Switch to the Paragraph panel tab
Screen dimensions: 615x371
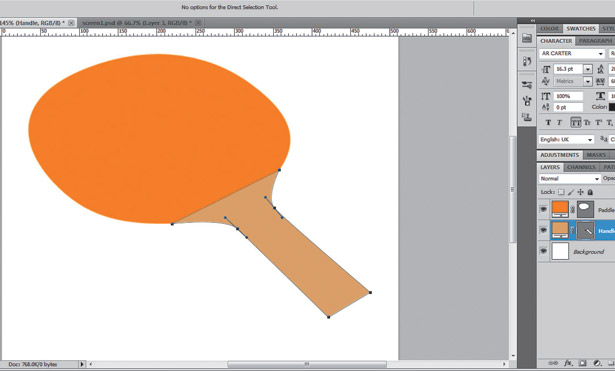(595, 41)
